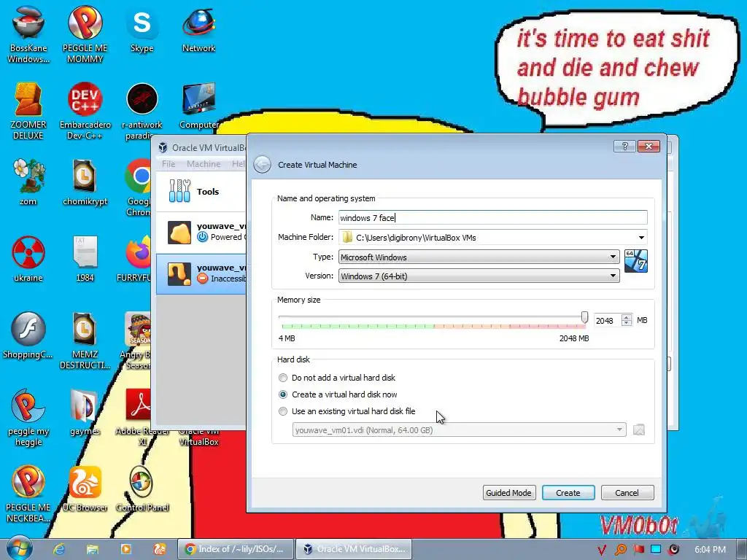Click the red flag tray icon
The height and width of the screenshot is (560, 747).
pos(638,550)
